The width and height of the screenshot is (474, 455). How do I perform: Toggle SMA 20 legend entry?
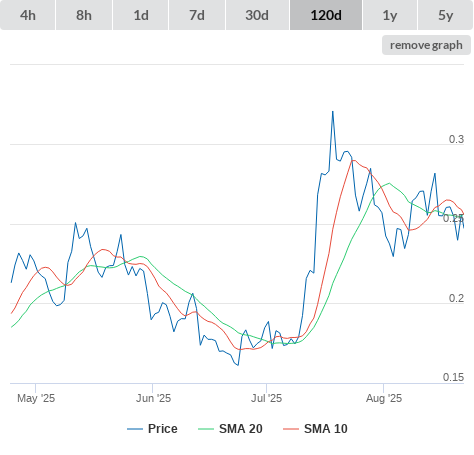[241, 429]
